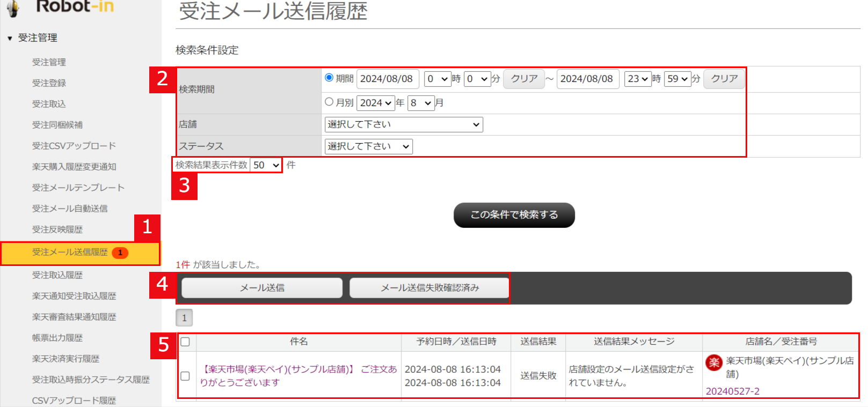868x407 pixels.
Task: Open 受注同梱候補 menu item
Action: point(57,125)
